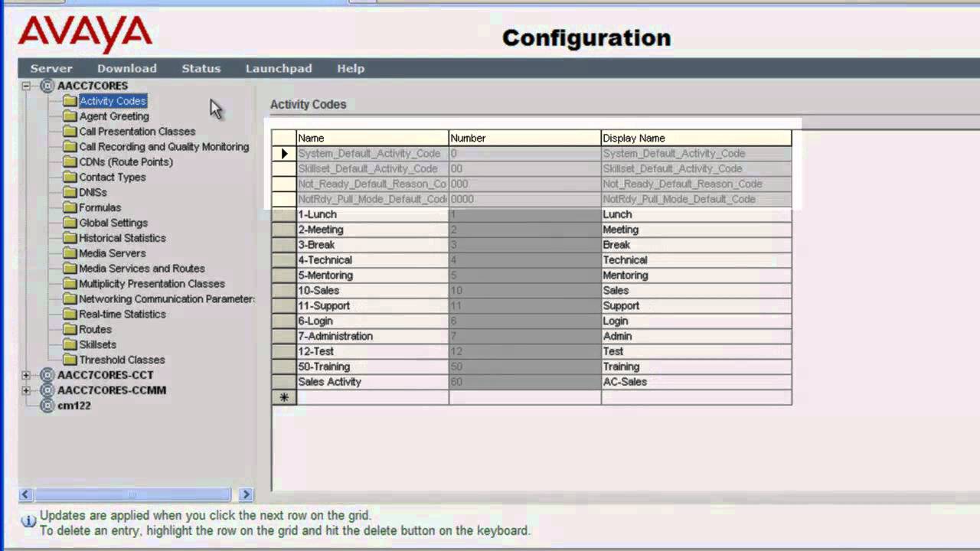
Task: Click the 'AC-Sales' display name cell
Action: 697,382
